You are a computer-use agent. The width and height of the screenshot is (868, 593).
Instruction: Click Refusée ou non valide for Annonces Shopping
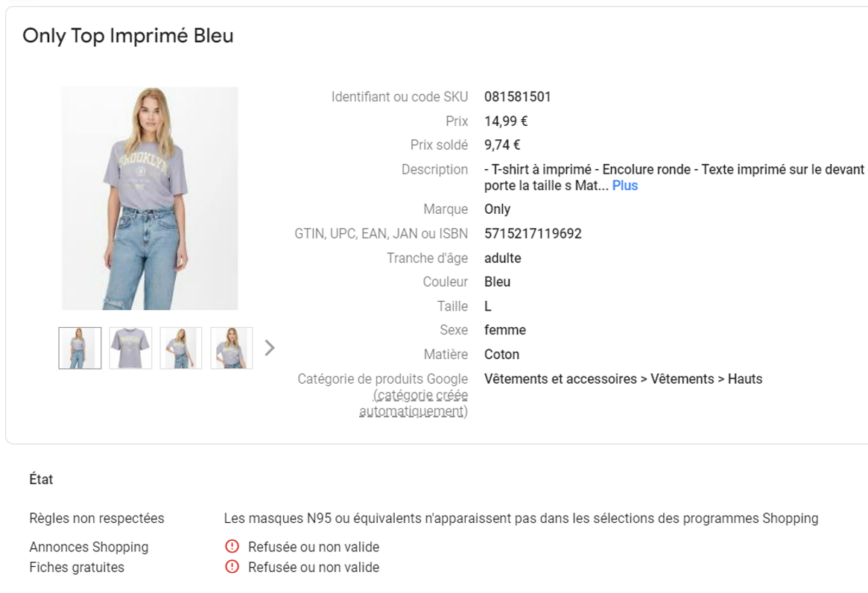coord(314,547)
